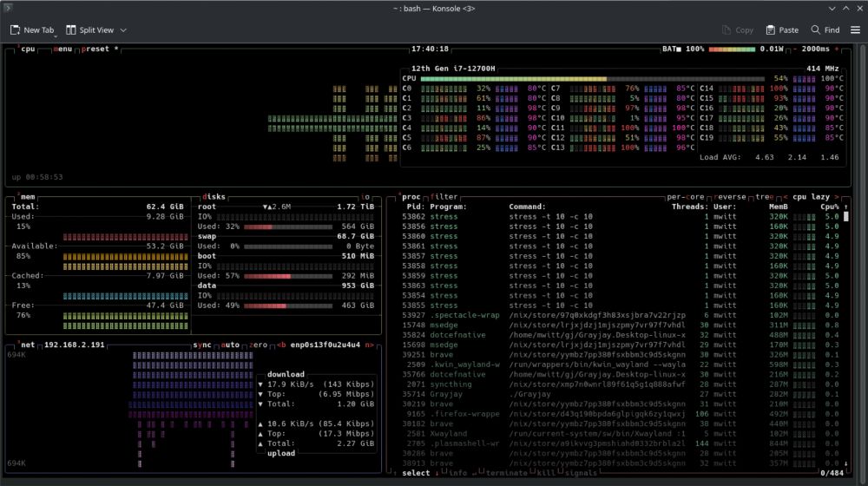Open a New Tab in Konsole
The width and height of the screenshot is (868, 486).
pyautogui.click(x=32, y=30)
